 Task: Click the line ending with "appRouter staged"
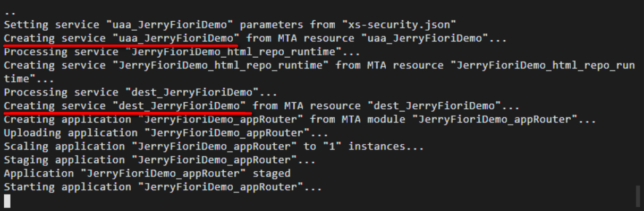tap(147, 173)
